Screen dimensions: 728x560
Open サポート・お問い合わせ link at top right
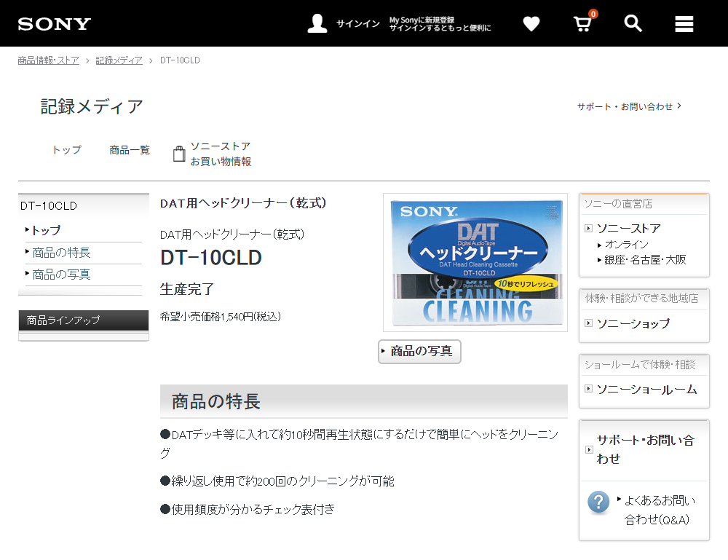point(629,106)
